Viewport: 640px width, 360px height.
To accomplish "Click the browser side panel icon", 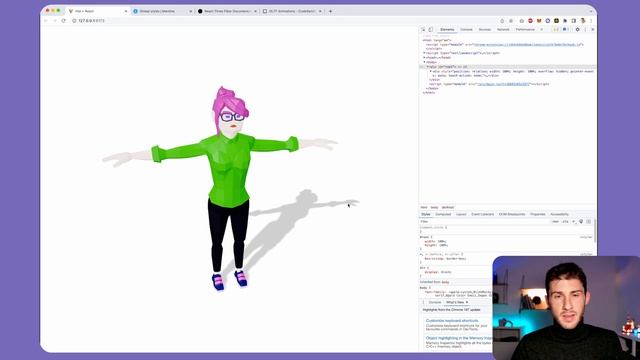I will point(574,20).
